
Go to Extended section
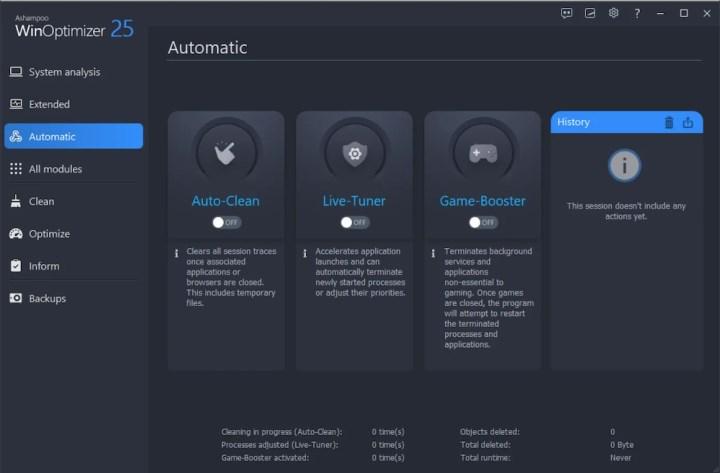(73, 104)
